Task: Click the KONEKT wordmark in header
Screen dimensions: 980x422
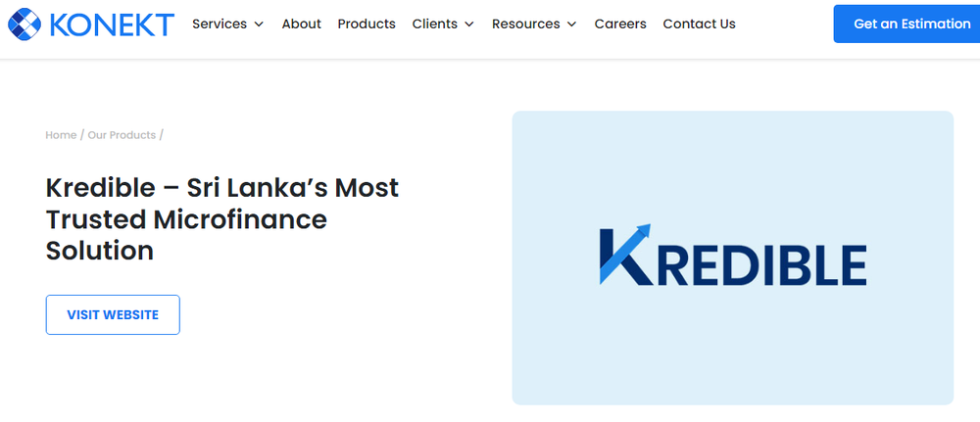Action: coord(112,24)
